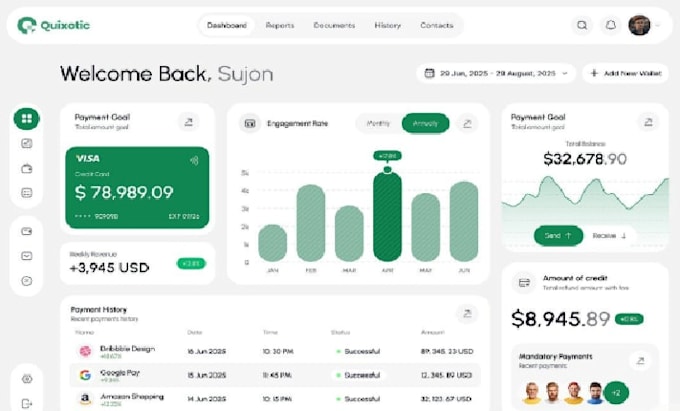680x411 pixels.
Task: Open the notifications bell
Action: tap(611, 25)
